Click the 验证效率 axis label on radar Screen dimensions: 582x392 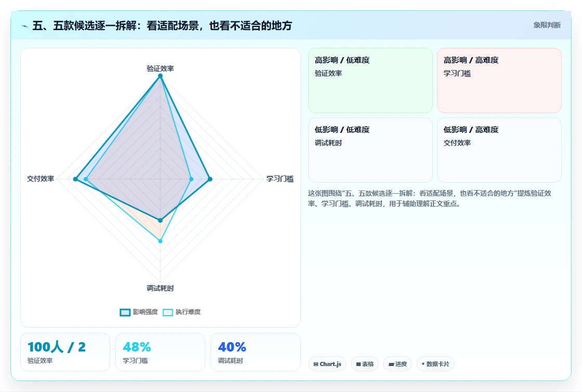point(160,69)
